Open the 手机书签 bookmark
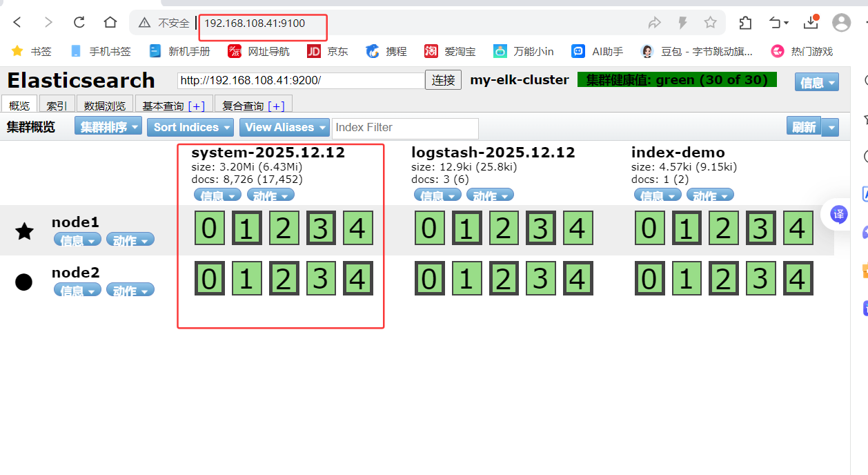The width and height of the screenshot is (868, 475). coord(101,51)
